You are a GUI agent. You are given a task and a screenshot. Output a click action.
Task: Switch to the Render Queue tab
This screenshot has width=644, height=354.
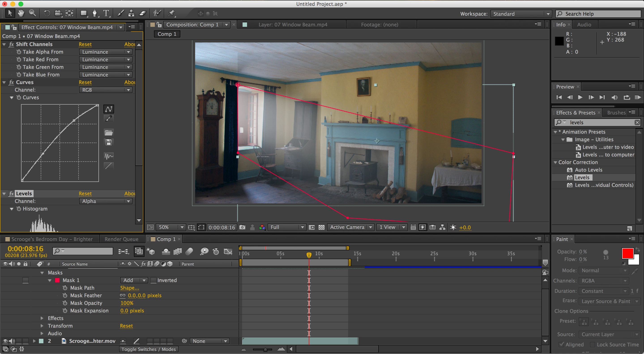coord(122,239)
